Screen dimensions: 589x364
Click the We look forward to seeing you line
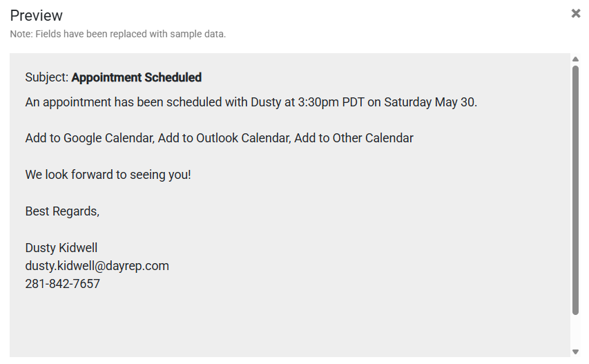108,175
